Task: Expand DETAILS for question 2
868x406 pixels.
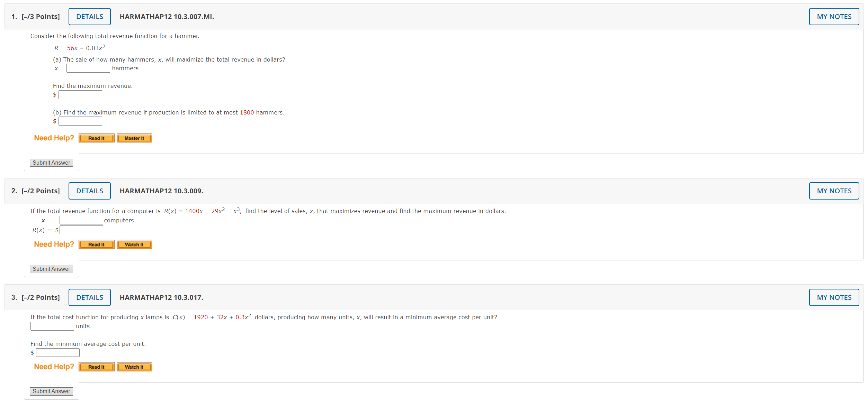Action: [90, 191]
